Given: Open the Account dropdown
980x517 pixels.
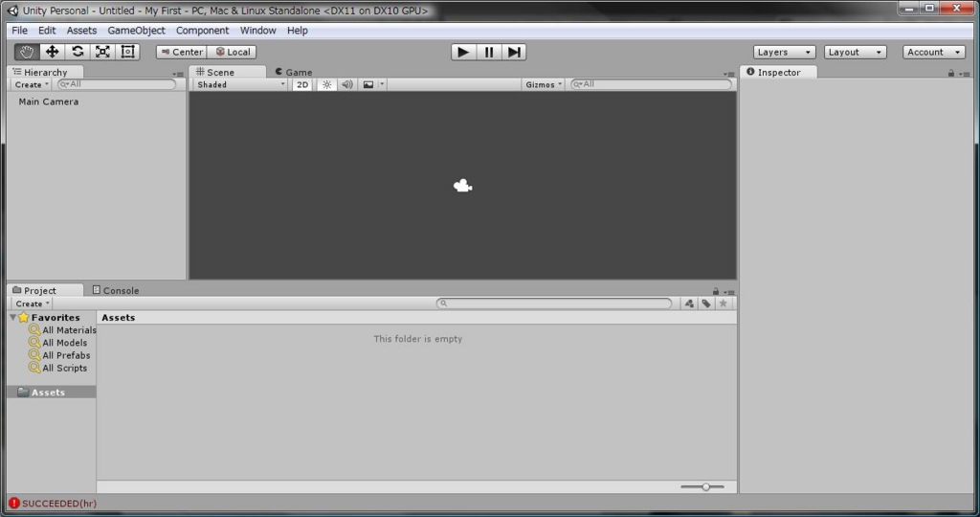Looking at the screenshot, I should pos(934,52).
